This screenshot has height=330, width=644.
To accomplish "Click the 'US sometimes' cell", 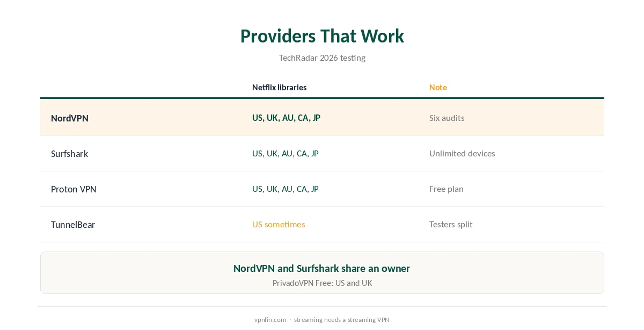I will click(x=279, y=224).
